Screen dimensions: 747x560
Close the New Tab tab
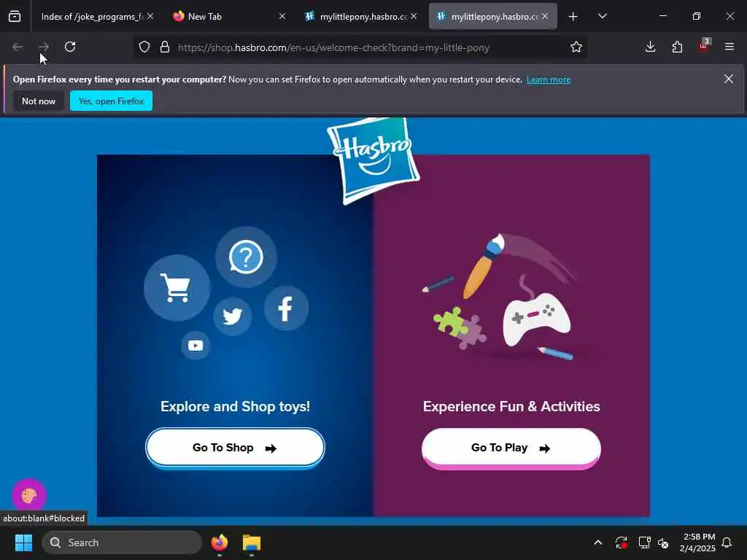[282, 16]
